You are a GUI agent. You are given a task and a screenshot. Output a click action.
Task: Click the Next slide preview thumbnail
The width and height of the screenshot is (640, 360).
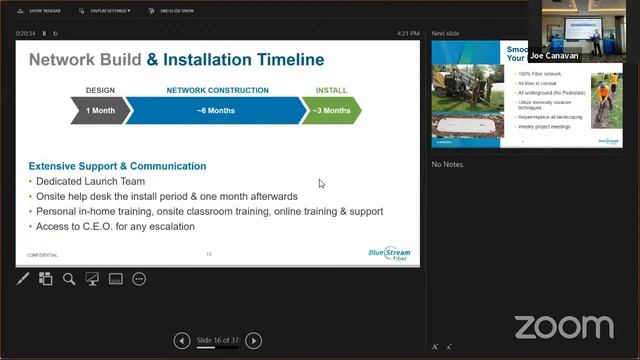click(x=527, y=94)
